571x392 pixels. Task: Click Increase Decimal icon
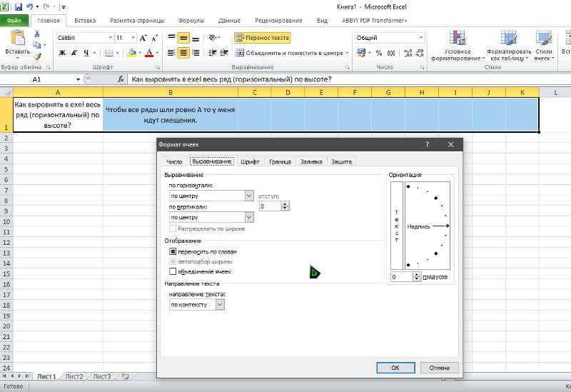tap(408, 53)
